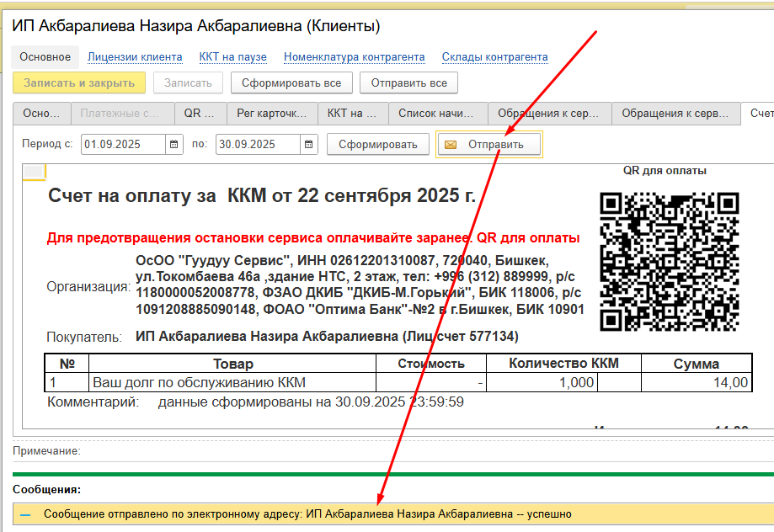Click table cell Ваш долг по обслуживанию ККМ

click(x=232, y=382)
